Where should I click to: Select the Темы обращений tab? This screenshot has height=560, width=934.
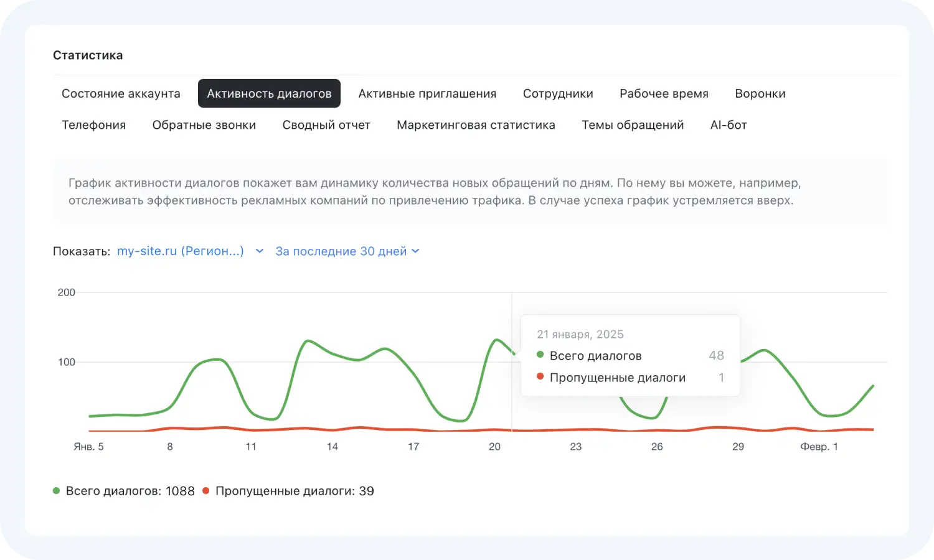[x=633, y=125]
